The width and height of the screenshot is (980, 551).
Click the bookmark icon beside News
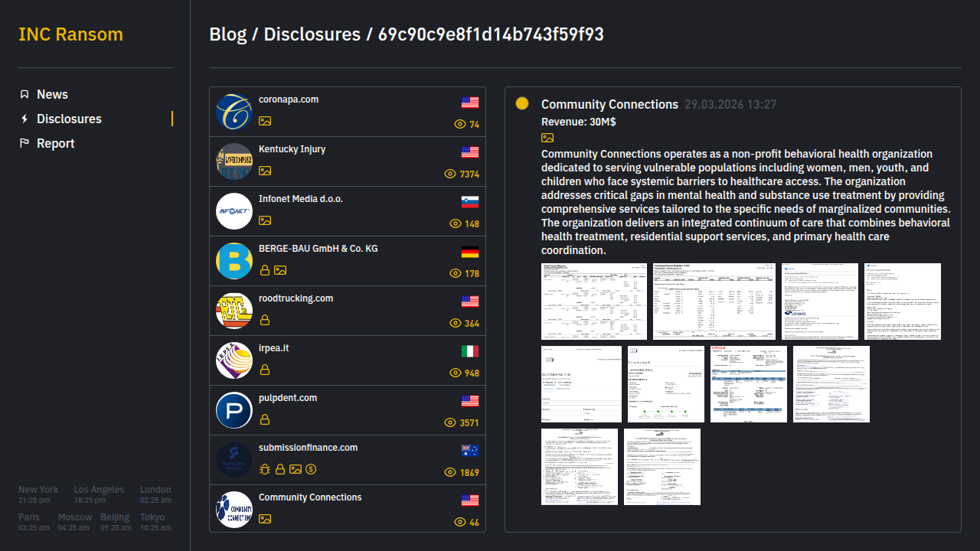pyautogui.click(x=24, y=94)
